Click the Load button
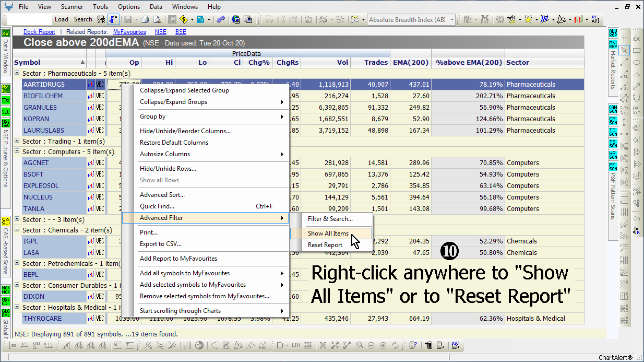 (x=62, y=19)
